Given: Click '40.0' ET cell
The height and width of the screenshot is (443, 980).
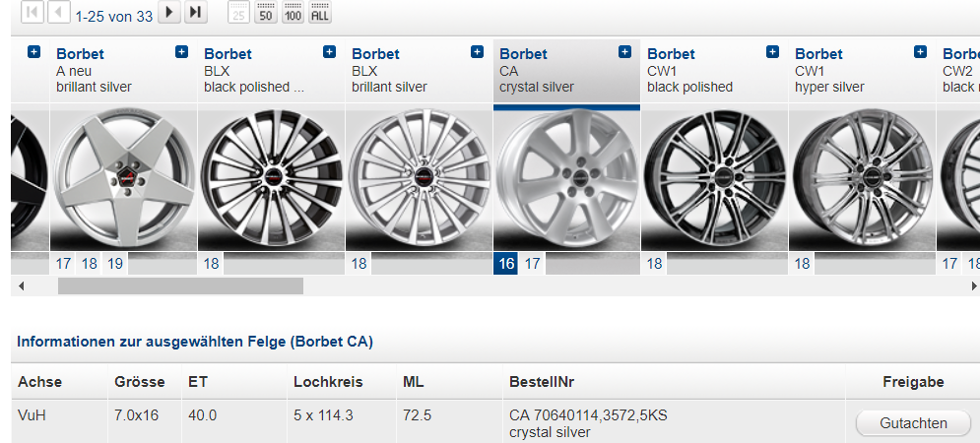Looking at the screenshot, I should click(203, 415).
